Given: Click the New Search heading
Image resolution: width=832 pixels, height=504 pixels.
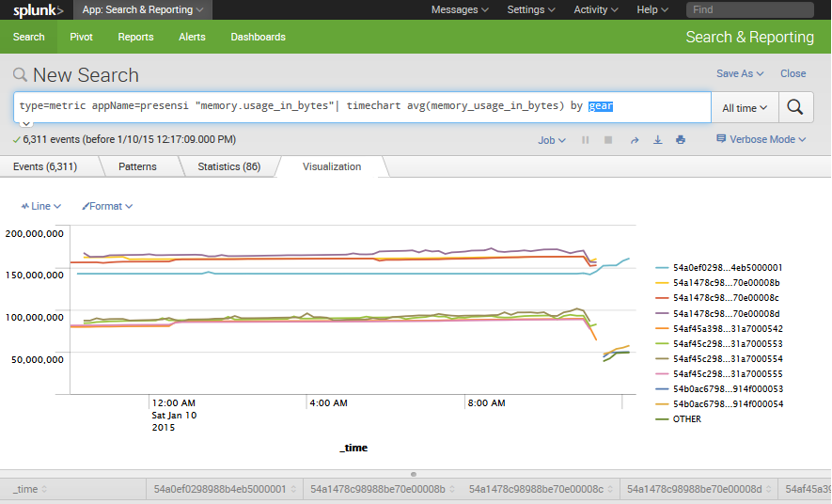Looking at the screenshot, I should pos(86,75).
